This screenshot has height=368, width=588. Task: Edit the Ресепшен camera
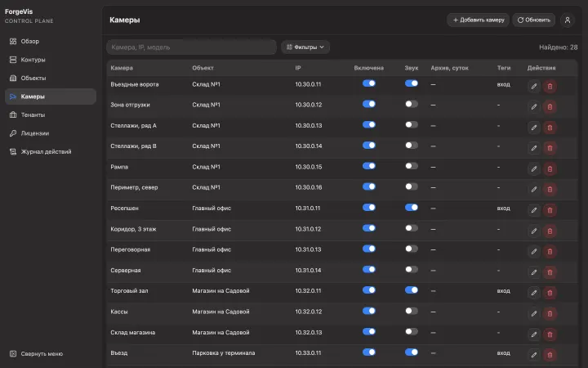(x=533, y=210)
